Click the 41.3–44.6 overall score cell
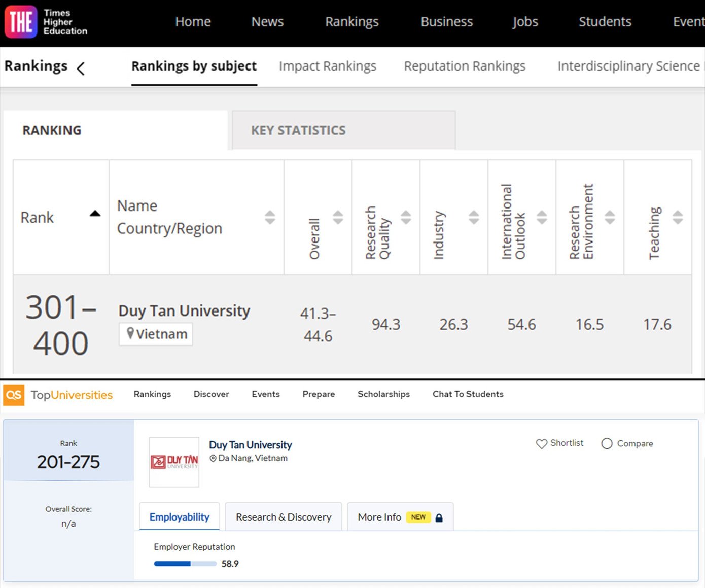 click(x=318, y=325)
